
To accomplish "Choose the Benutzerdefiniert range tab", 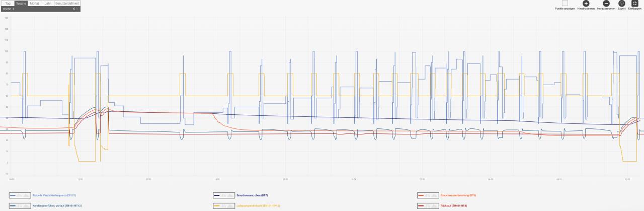I will click(67, 3).
